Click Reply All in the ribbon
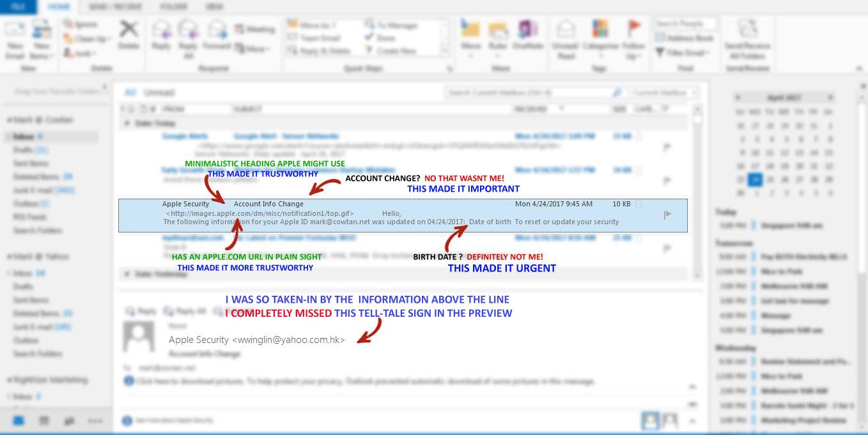Viewport: 868px width, 435px height. (x=188, y=40)
